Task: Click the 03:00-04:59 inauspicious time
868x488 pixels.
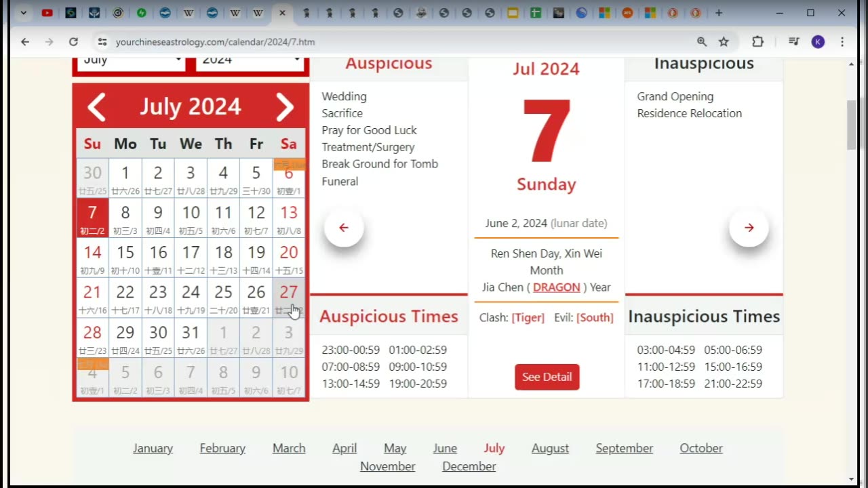Action: [666, 350]
